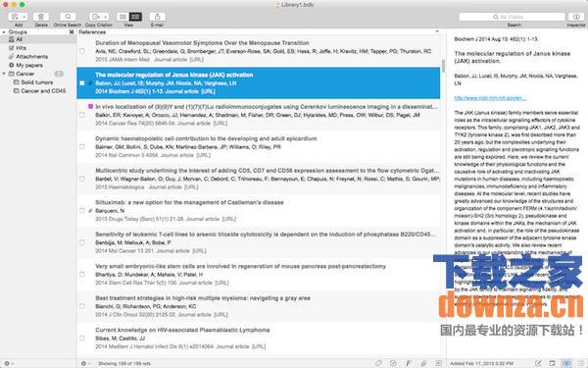Toggle checkbox for Janus kinase reference
The image size is (588, 368).
pyautogui.click(x=82, y=83)
